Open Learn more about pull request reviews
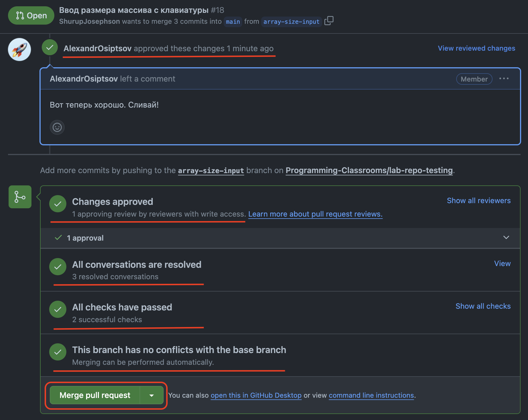Viewport: 528px width, 420px height. coord(315,214)
